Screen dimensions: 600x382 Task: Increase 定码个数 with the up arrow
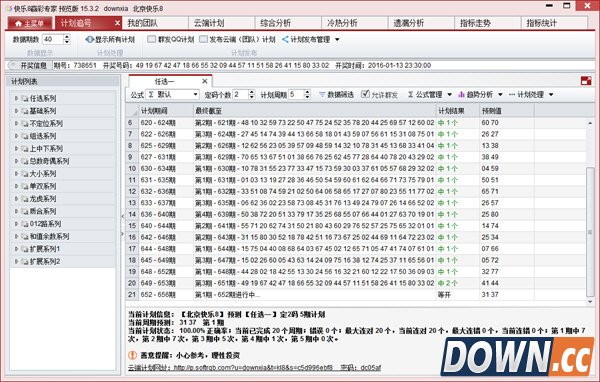click(251, 92)
